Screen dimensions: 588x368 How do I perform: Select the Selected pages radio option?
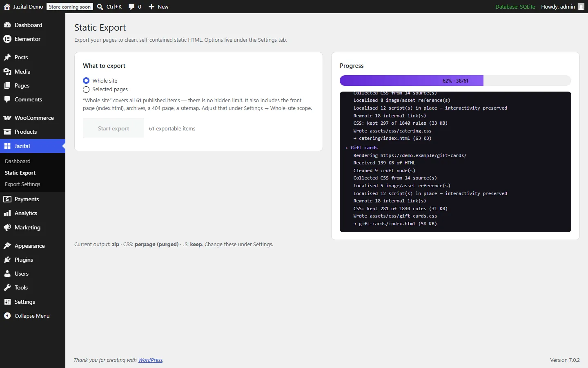point(86,90)
